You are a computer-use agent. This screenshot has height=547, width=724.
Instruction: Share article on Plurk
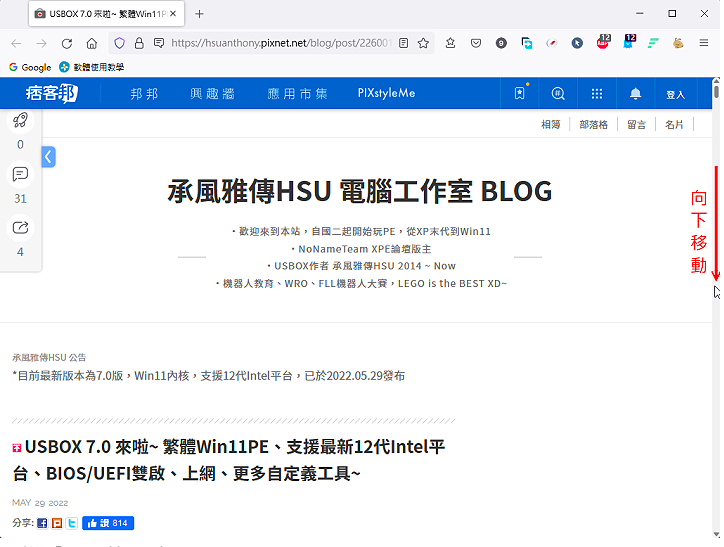coord(57,523)
